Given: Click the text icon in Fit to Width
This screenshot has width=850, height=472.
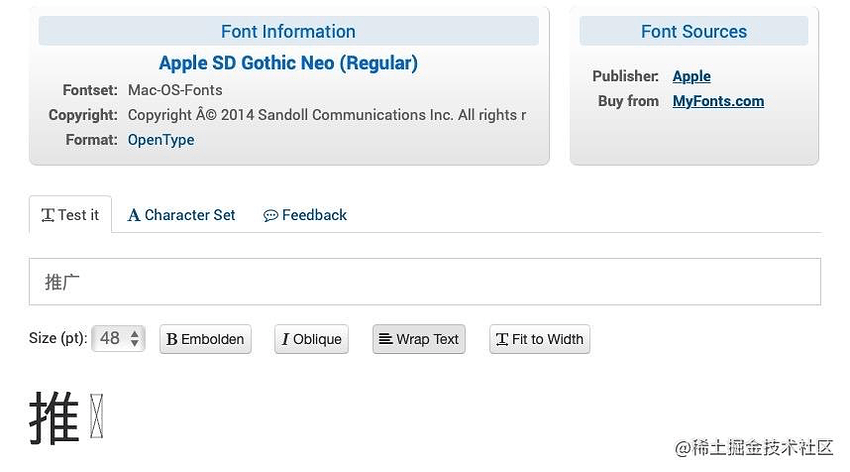Looking at the screenshot, I should [x=502, y=339].
